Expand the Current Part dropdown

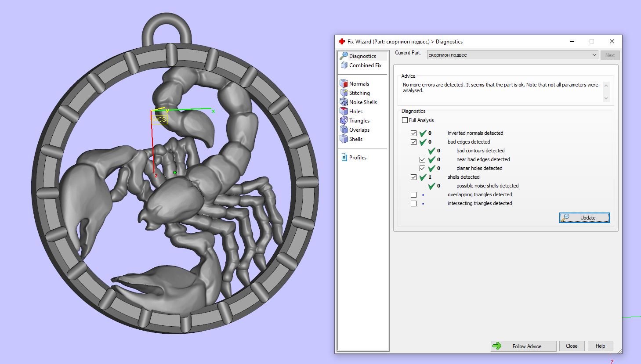click(594, 55)
